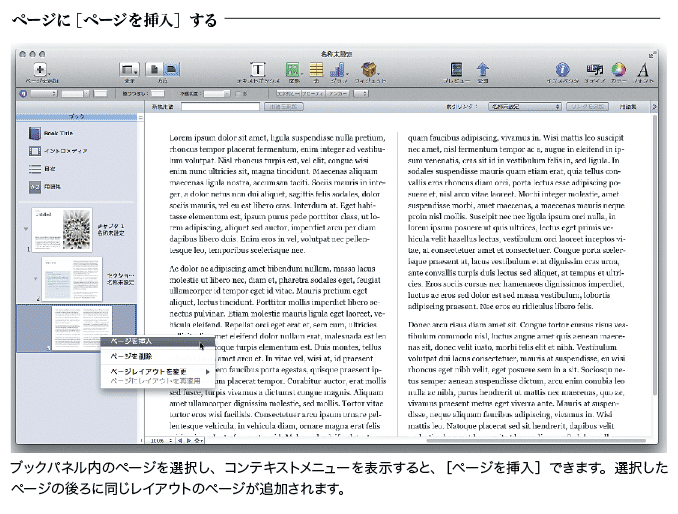Click the add link button
The image size is (678, 514).
(x=587, y=106)
